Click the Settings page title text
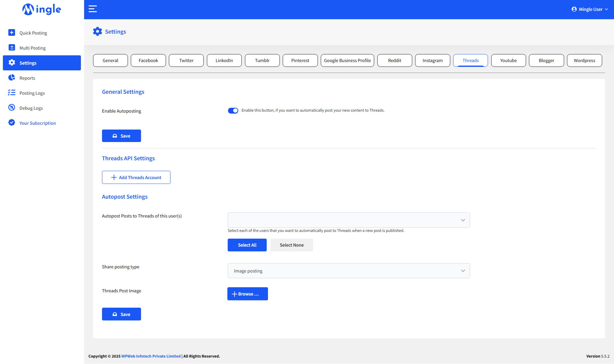This screenshot has height=364, width=614. click(x=115, y=32)
